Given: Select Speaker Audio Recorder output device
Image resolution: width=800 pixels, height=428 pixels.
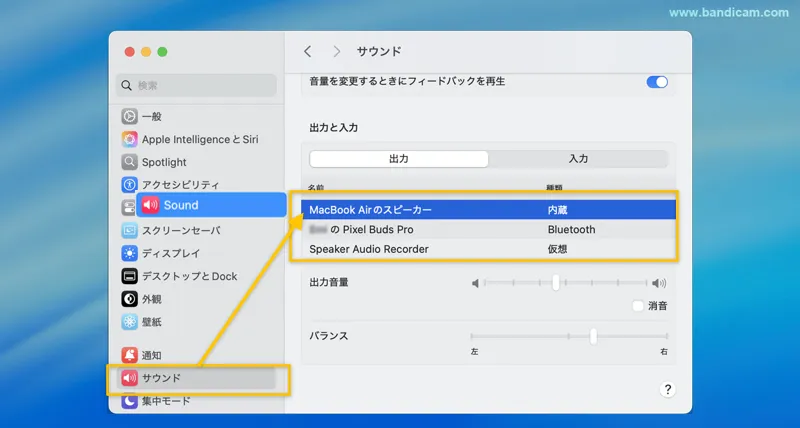Looking at the screenshot, I should (x=488, y=249).
